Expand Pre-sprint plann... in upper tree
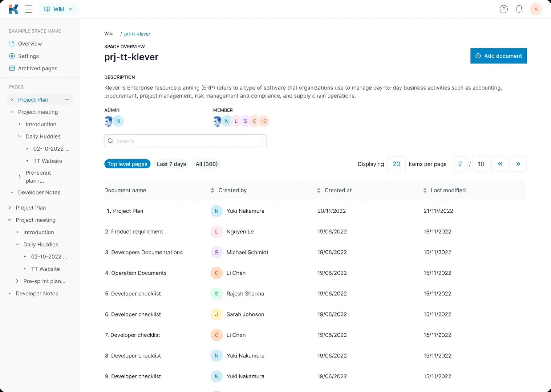Image resolution: width=551 pixels, height=392 pixels. [20, 177]
